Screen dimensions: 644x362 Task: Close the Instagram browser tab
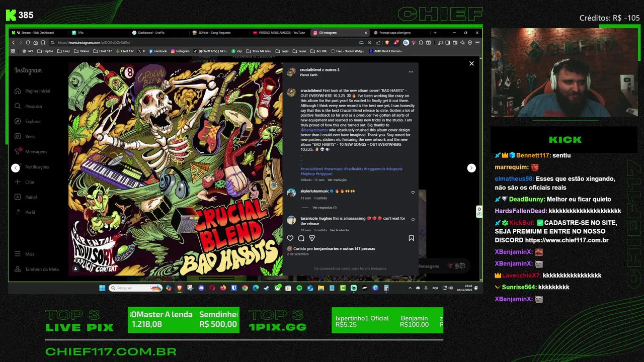click(366, 33)
